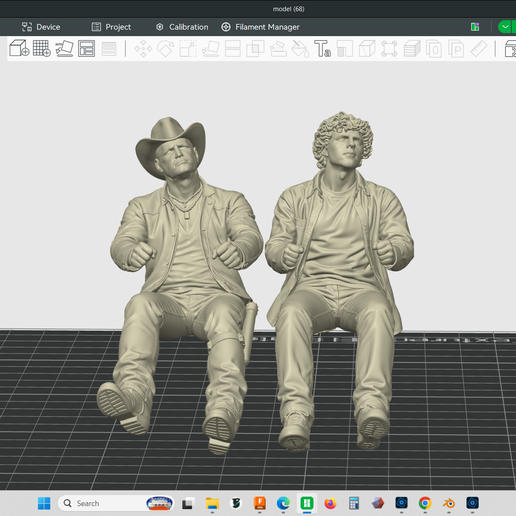Open Blender from the taskbar
Viewport: 516px width, 516px height.
point(449,503)
